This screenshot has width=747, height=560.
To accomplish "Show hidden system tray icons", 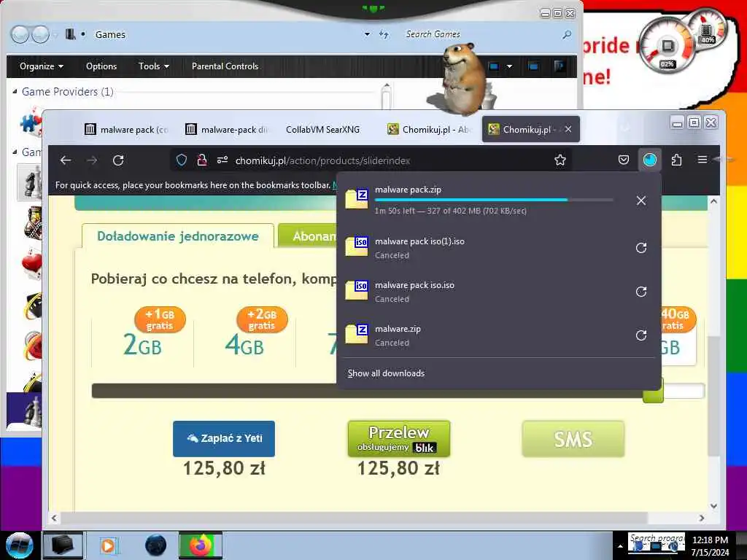I will pyautogui.click(x=620, y=546).
